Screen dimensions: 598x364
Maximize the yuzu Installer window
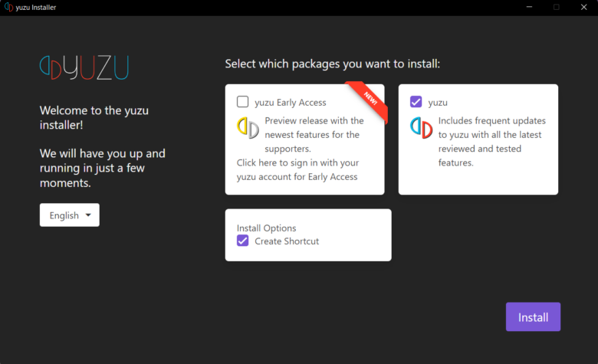click(556, 7)
